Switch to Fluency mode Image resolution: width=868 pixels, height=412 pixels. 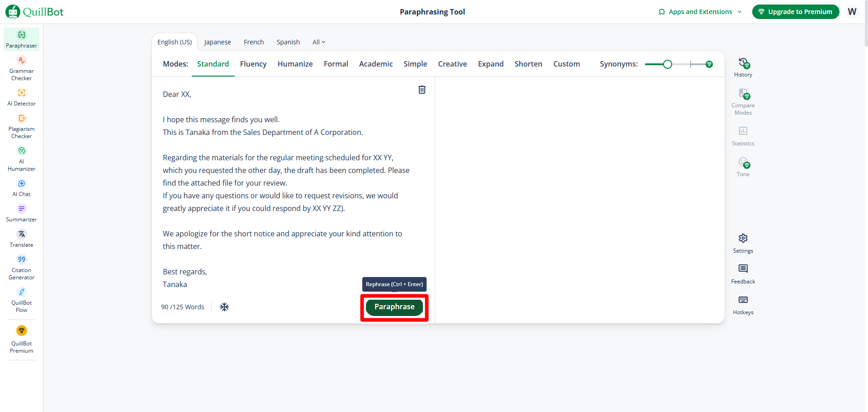tap(253, 64)
